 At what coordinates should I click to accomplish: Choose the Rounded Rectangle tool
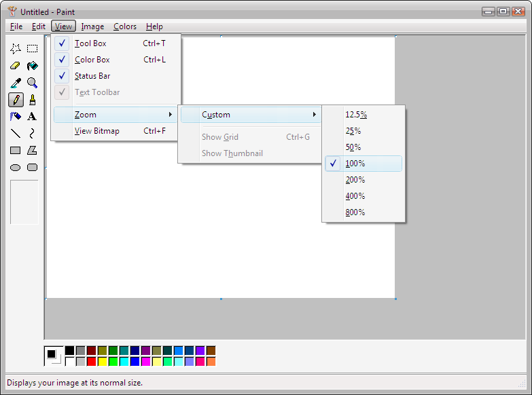32,167
